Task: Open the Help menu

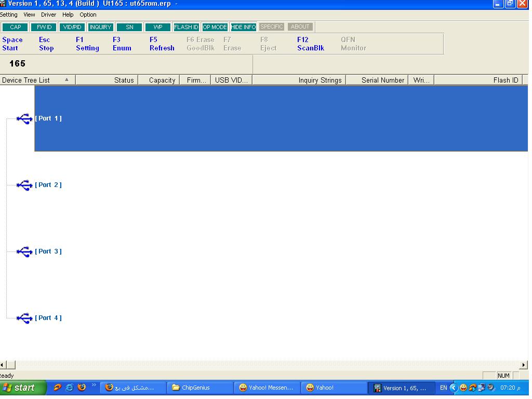Action: (x=68, y=15)
